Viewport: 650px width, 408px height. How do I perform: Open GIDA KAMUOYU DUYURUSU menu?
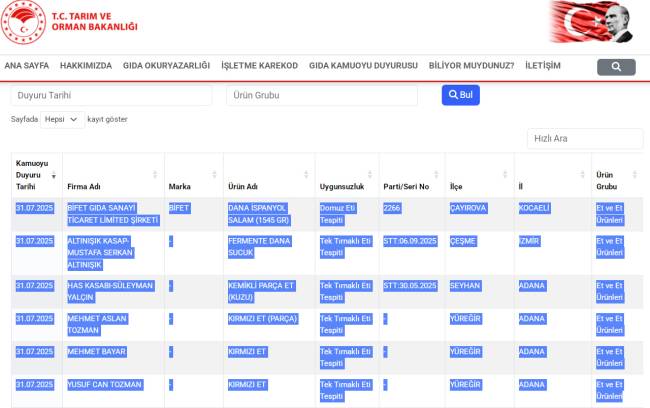(x=363, y=66)
